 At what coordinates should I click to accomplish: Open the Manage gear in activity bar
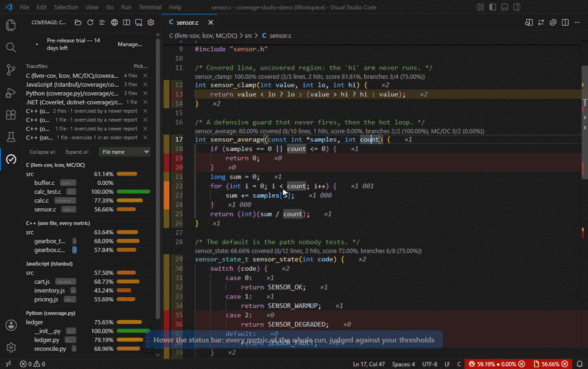click(x=11, y=348)
